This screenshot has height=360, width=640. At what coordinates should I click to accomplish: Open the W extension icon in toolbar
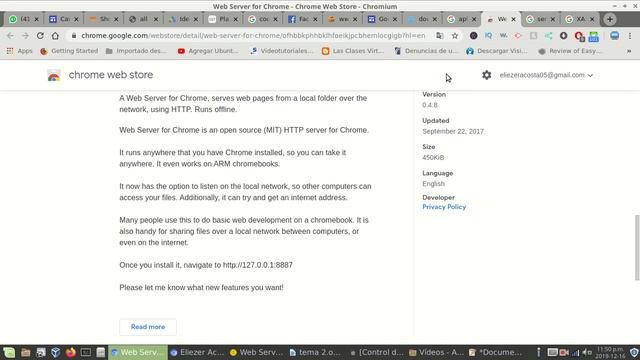(504, 36)
